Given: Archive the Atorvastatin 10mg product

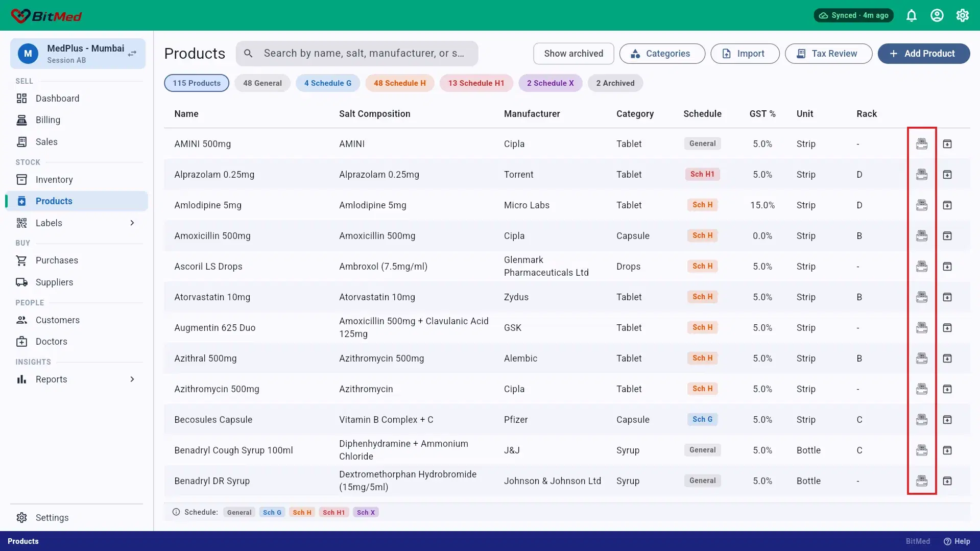Looking at the screenshot, I should tap(947, 297).
